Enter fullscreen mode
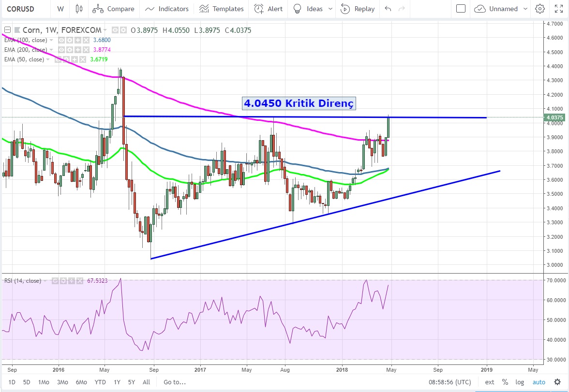 (x=558, y=9)
